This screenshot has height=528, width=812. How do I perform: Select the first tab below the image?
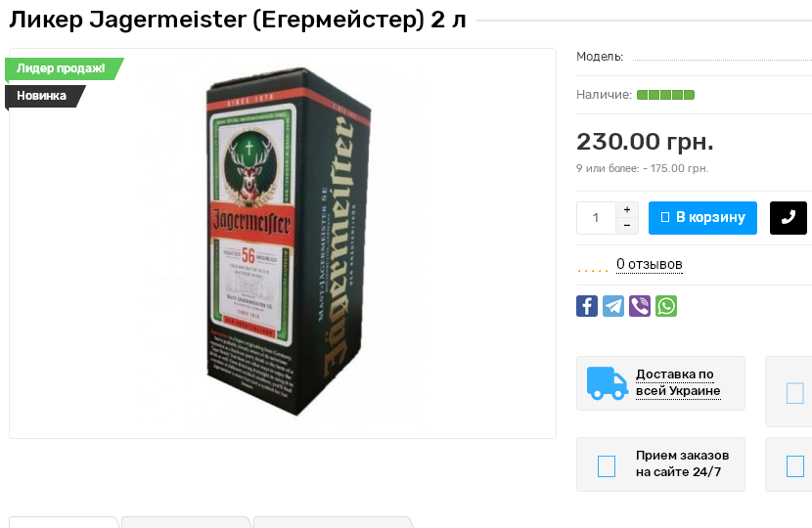pyautogui.click(x=65, y=522)
